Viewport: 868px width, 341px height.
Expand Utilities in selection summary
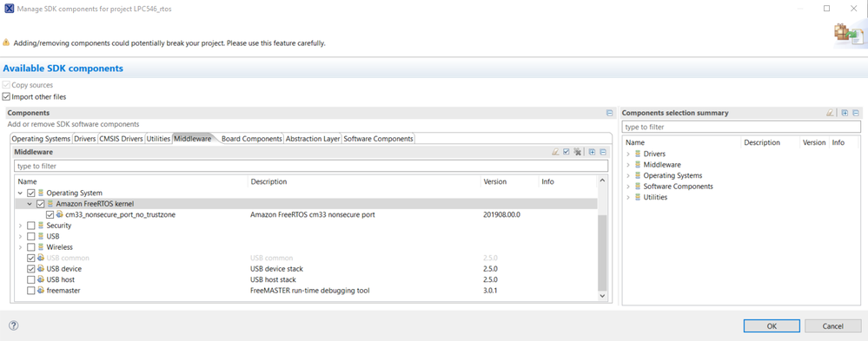(x=628, y=197)
